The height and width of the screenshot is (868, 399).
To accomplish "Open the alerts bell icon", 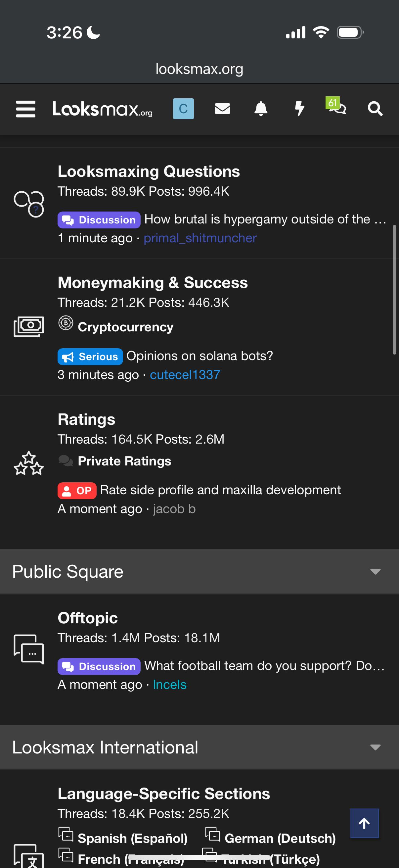I will tap(261, 109).
